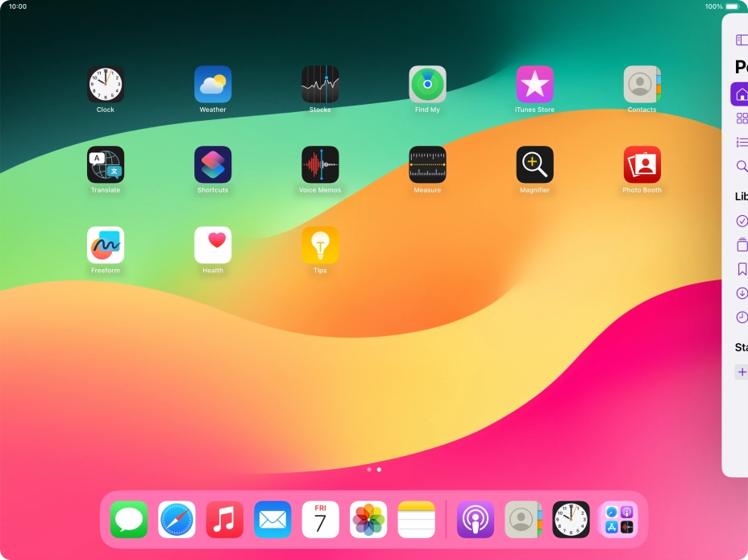Image resolution: width=748 pixels, height=560 pixels.
Task: Launch the Magnifier app
Action: (534, 165)
